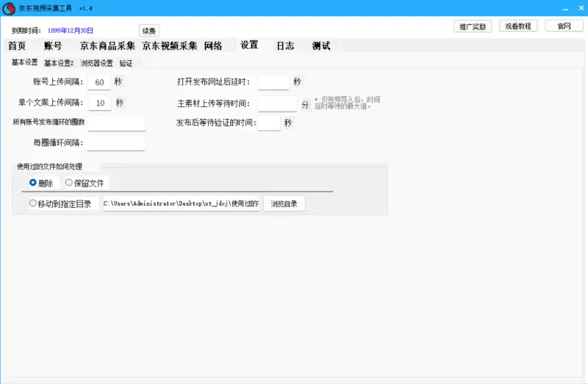Visit the 官网 button
This screenshot has height=384, width=588.
[564, 26]
